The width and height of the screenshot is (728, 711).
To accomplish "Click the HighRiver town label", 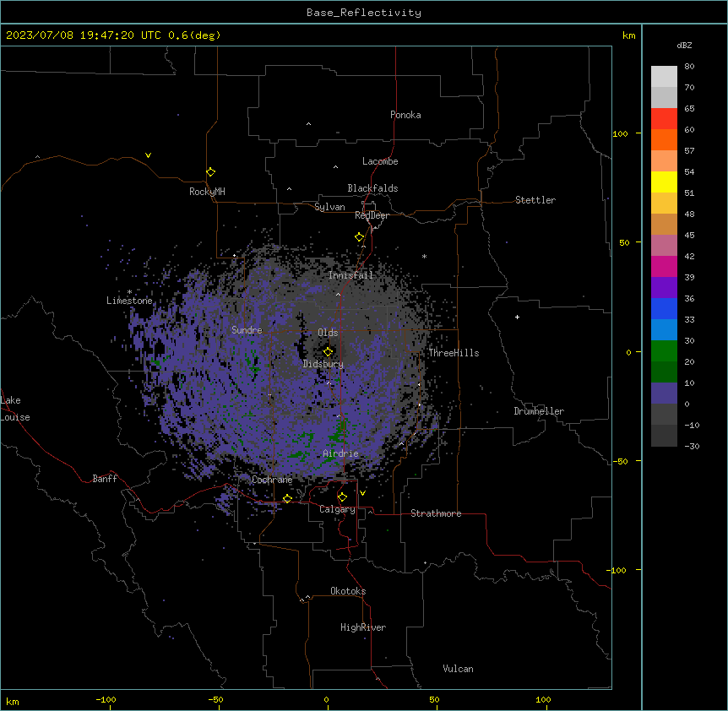I will click(x=363, y=627).
